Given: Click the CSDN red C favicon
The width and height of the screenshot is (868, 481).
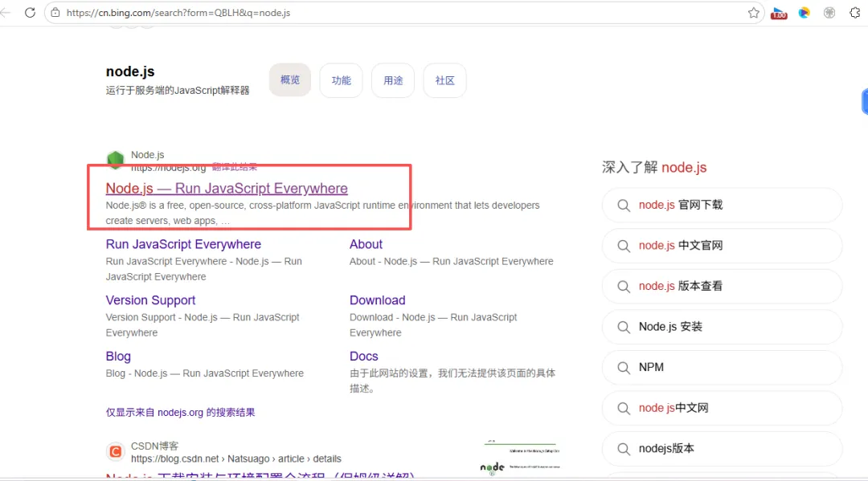Looking at the screenshot, I should tap(115, 452).
